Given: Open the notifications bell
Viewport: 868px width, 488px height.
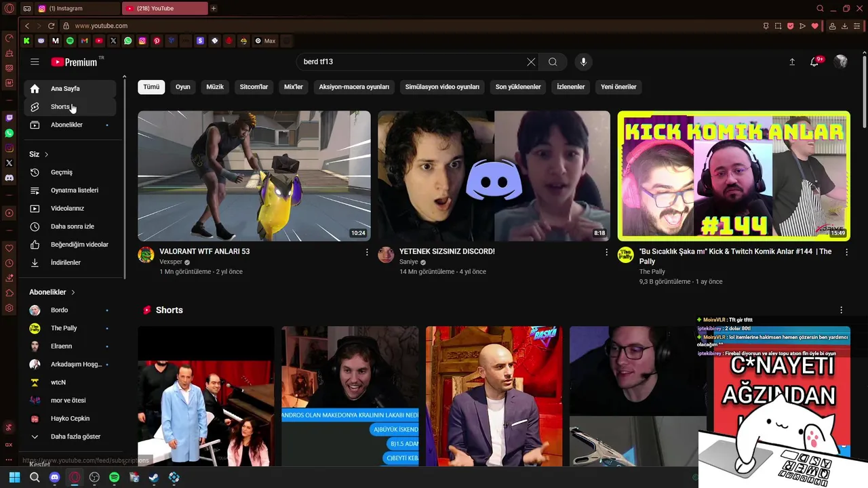Looking at the screenshot, I should (815, 62).
